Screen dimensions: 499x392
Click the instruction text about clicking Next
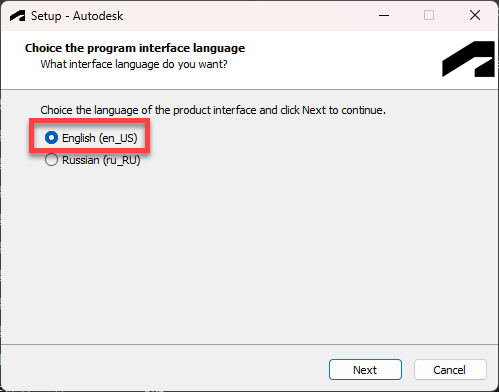tap(213, 110)
